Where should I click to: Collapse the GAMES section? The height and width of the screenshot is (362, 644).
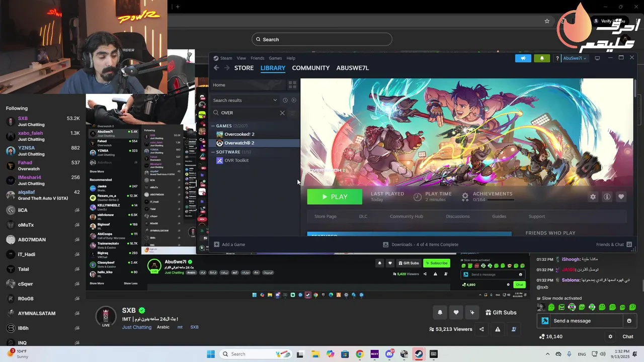click(x=213, y=126)
